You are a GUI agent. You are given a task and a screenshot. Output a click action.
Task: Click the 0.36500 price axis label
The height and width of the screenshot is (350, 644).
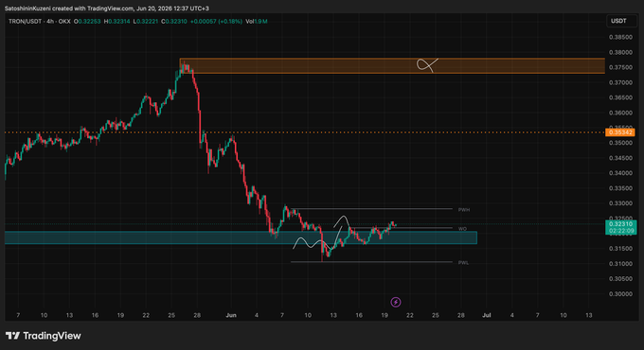point(620,97)
